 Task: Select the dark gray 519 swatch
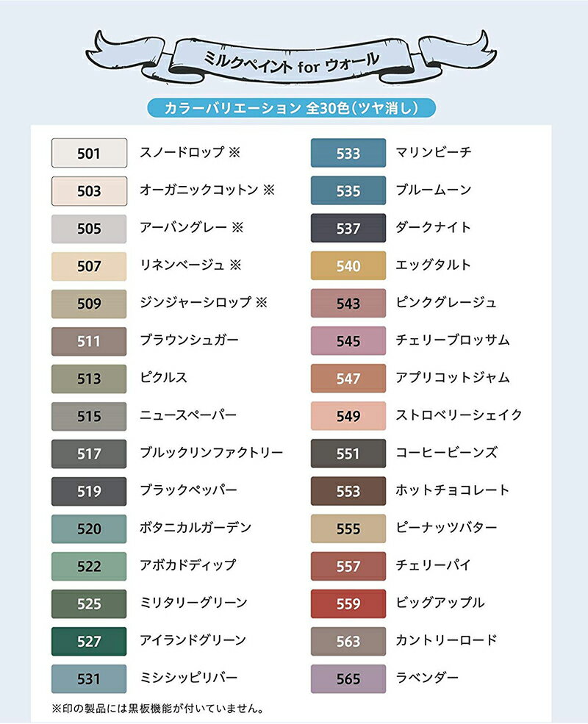89,491
